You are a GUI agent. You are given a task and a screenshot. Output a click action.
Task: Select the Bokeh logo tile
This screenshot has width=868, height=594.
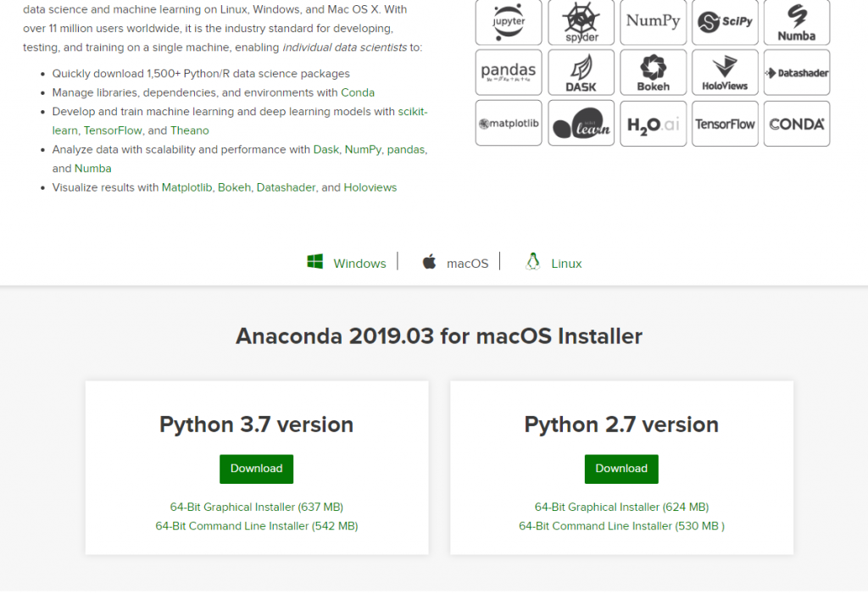(x=654, y=73)
